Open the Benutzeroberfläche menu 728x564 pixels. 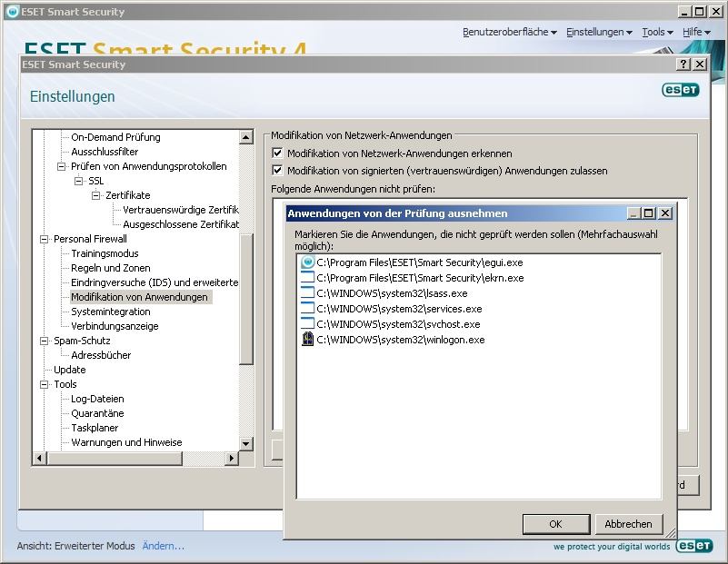tap(509, 32)
